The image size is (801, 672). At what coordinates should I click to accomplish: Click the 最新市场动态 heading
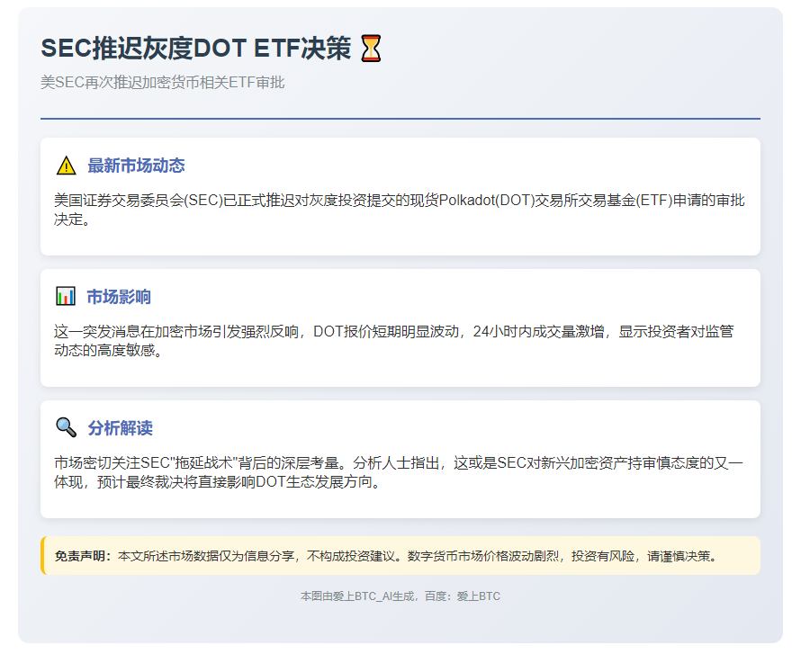136,166
